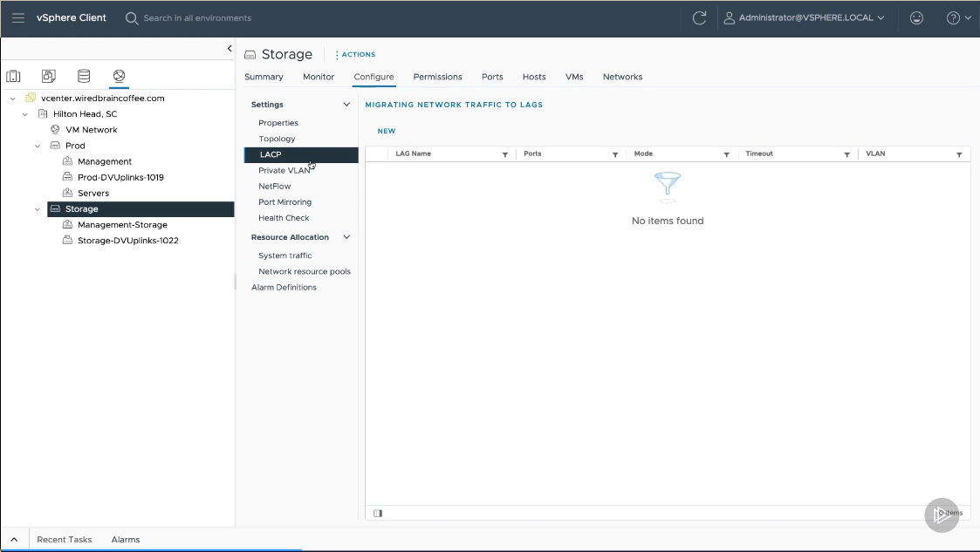
Task: Click NEW to create a LAG
Action: (x=386, y=131)
